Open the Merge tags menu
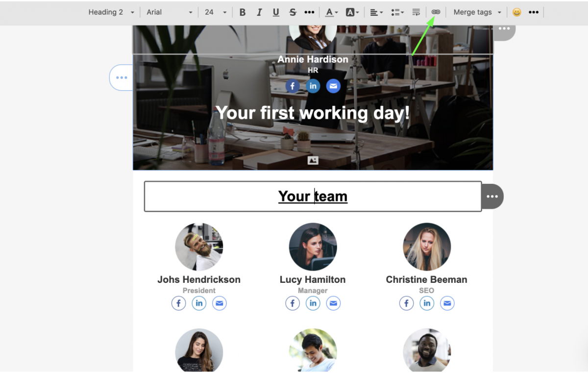This screenshot has width=588, height=373. 477,12
